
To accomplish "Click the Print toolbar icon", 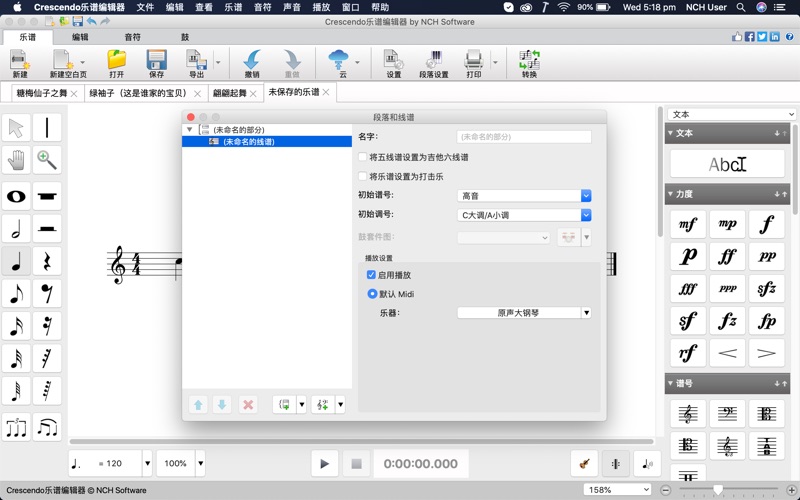I will pos(473,64).
